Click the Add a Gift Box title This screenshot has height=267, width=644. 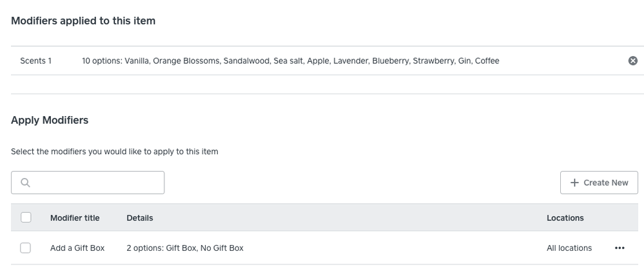77,248
